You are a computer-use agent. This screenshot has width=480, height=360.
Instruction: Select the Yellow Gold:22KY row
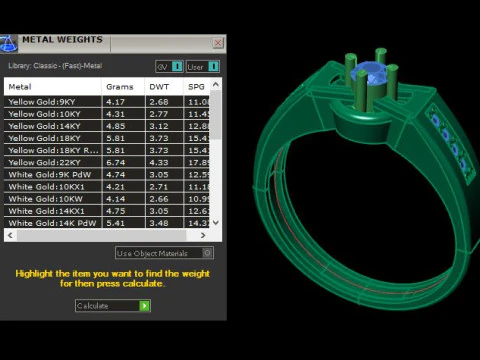(x=107, y=162)
